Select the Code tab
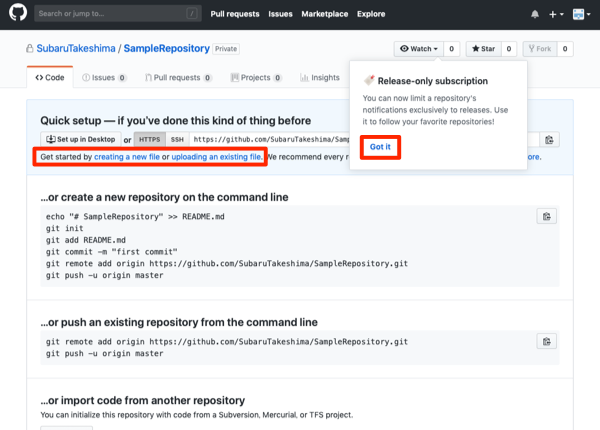The image size is (600, 430). pos(50,77)
